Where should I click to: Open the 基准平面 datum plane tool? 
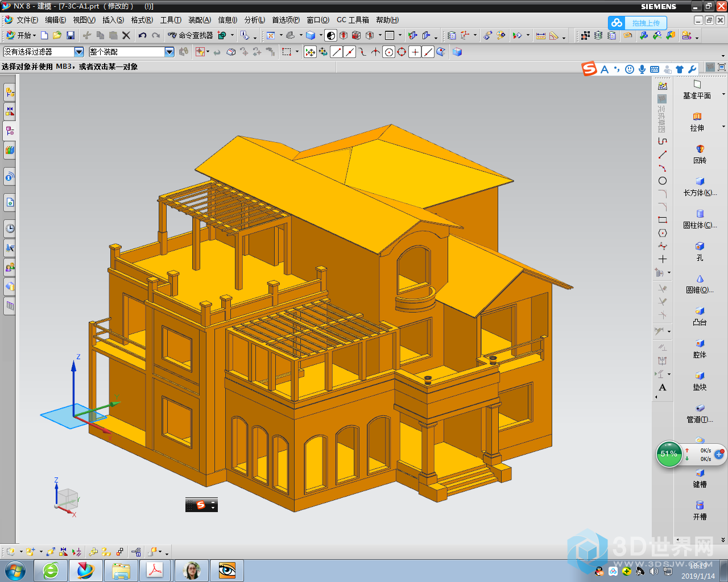click(697, 90)
